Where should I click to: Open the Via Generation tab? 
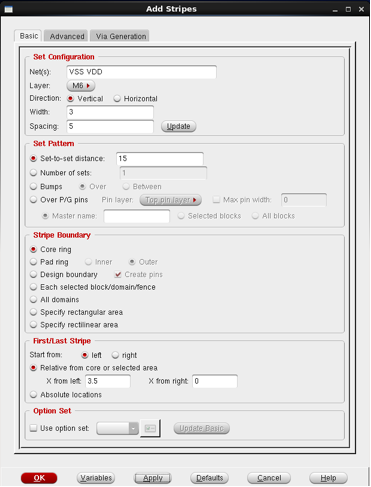tap(120, 36)
